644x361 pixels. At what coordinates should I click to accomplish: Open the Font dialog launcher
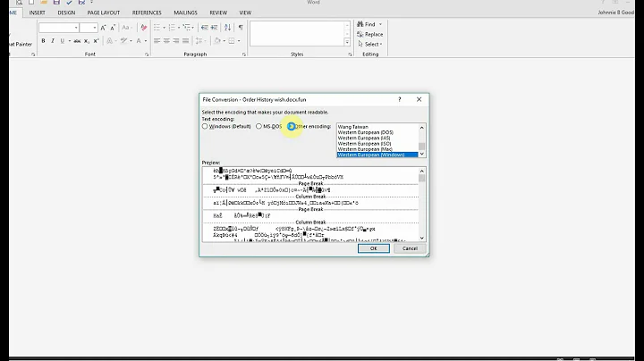pyautogui.click(x=147, y=55)
